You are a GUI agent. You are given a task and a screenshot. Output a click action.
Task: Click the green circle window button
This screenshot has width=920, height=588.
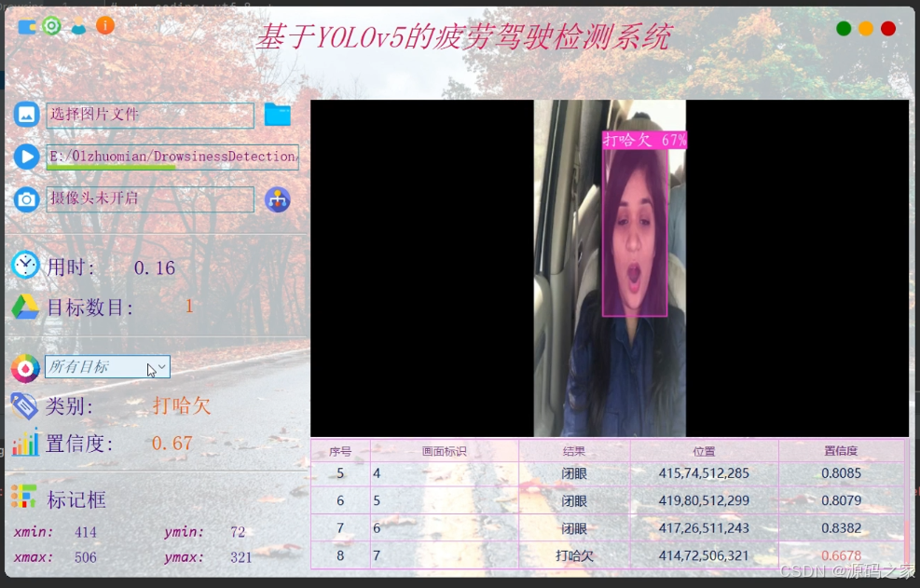pos(844,28)
